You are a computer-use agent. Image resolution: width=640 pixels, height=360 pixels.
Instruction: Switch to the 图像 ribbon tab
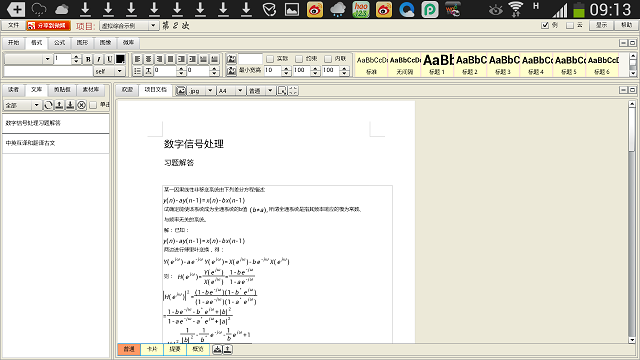click(x=105, y=42)
